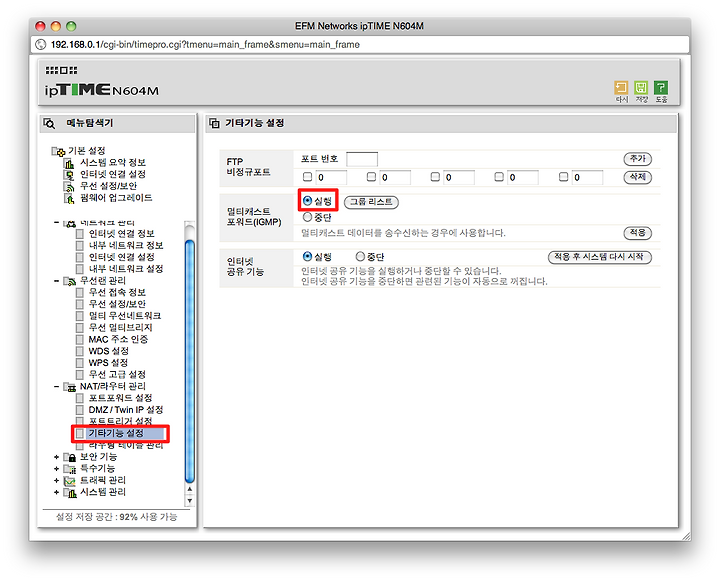720x581 pixels.
Task: Click the 시스템 요약 정보 chart icon
Action: (x=69, y=163)
